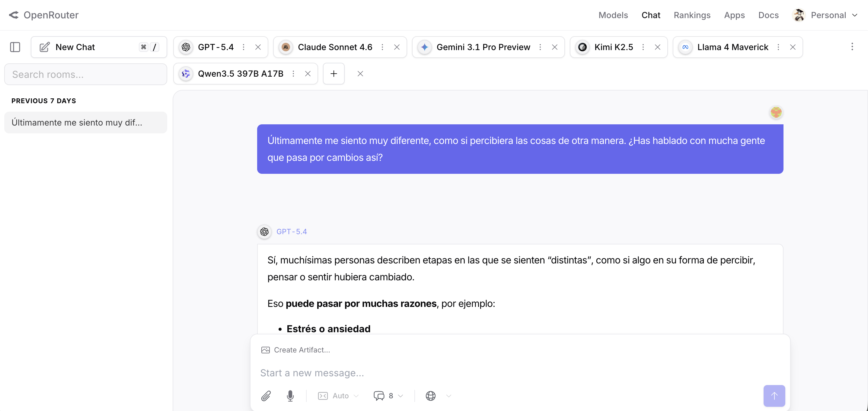Click the globe web search icon
This screenshot has width=868, height=411.
click(430, 396)
